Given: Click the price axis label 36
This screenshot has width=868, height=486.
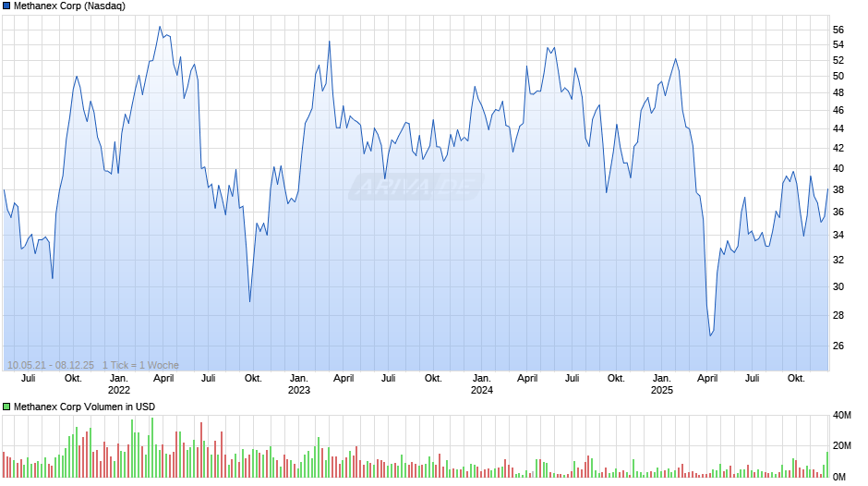Looking at the screenshot, I should (x=838, y=213).
